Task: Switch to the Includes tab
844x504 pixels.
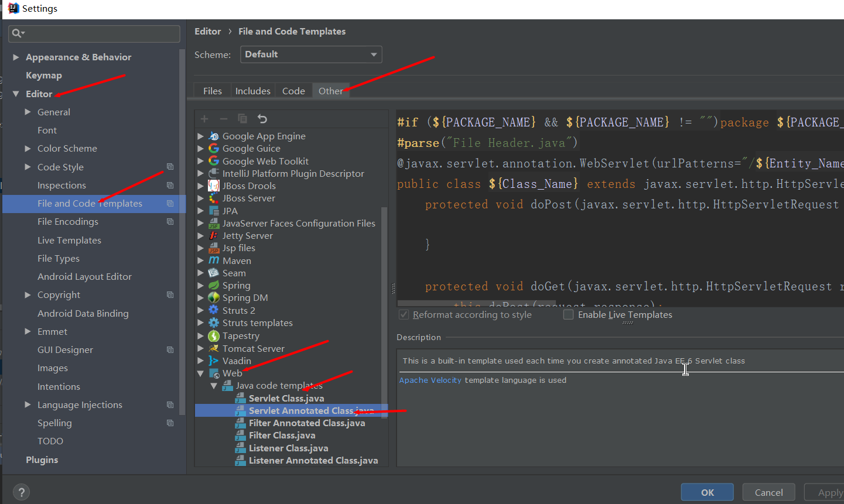Action: [x=252, y=91]
